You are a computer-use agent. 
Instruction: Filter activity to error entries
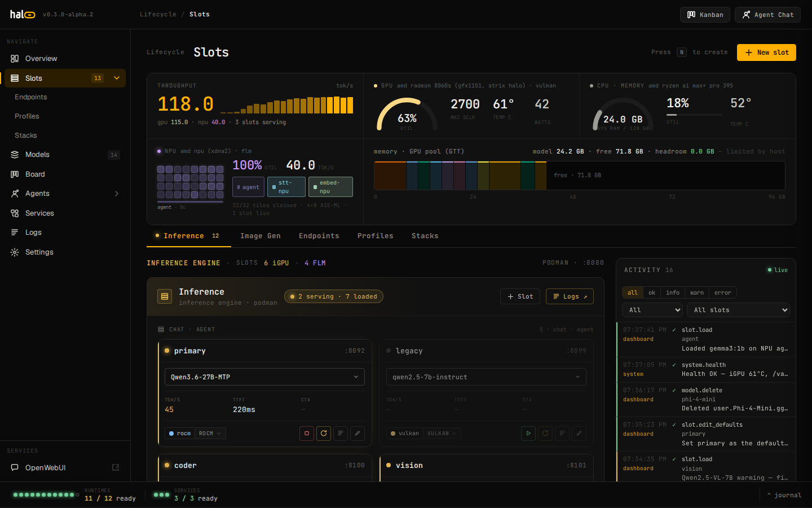click(x=723, y=293)
